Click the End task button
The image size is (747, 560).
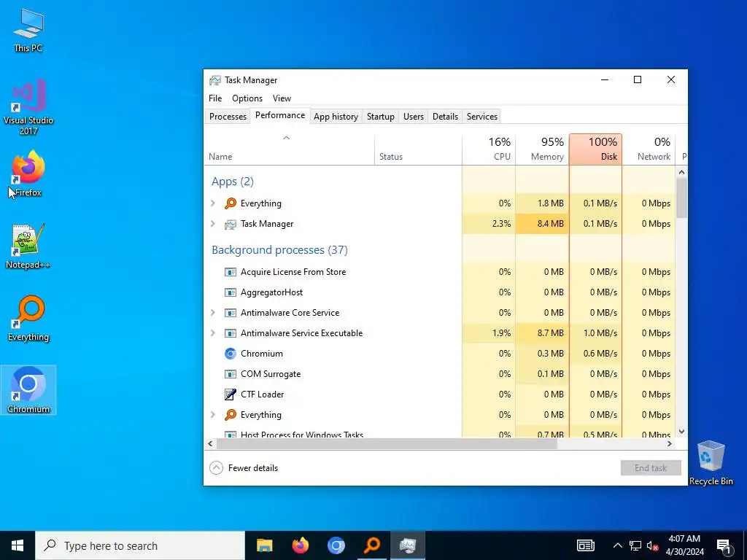651,468
